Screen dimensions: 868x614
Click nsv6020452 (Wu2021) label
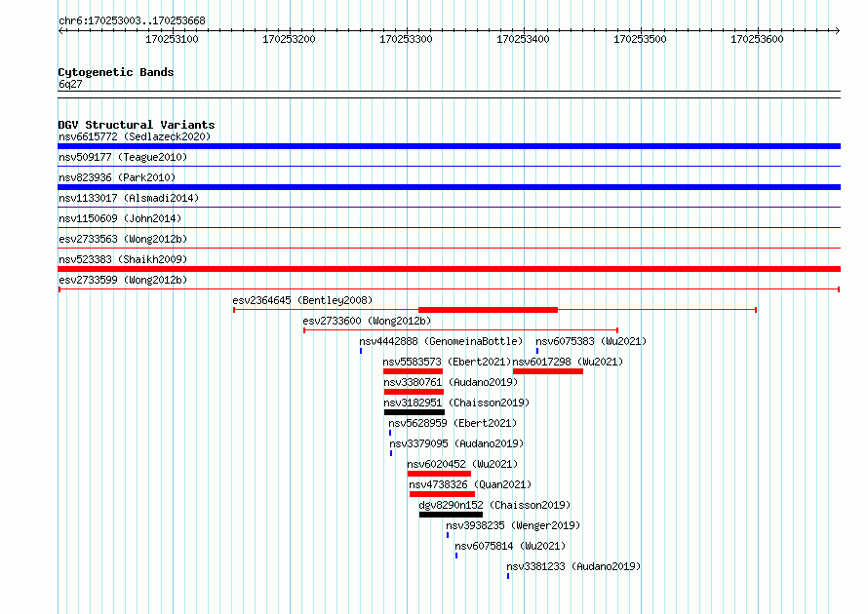[462, 464]
